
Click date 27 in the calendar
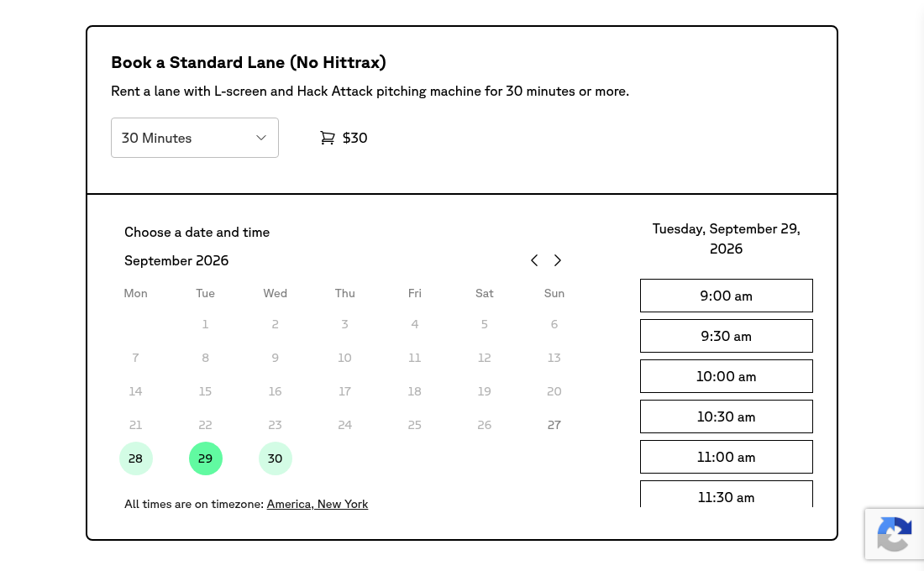pos(554,425)
